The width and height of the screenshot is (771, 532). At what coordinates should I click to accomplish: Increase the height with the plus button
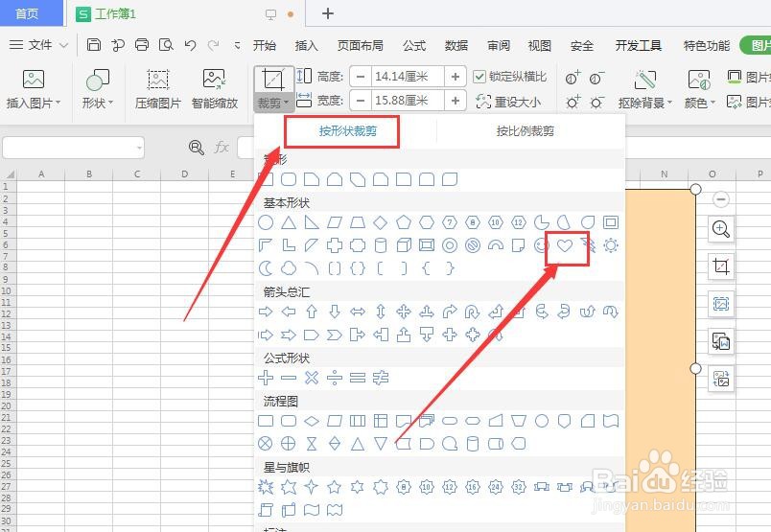click(456, 77)
